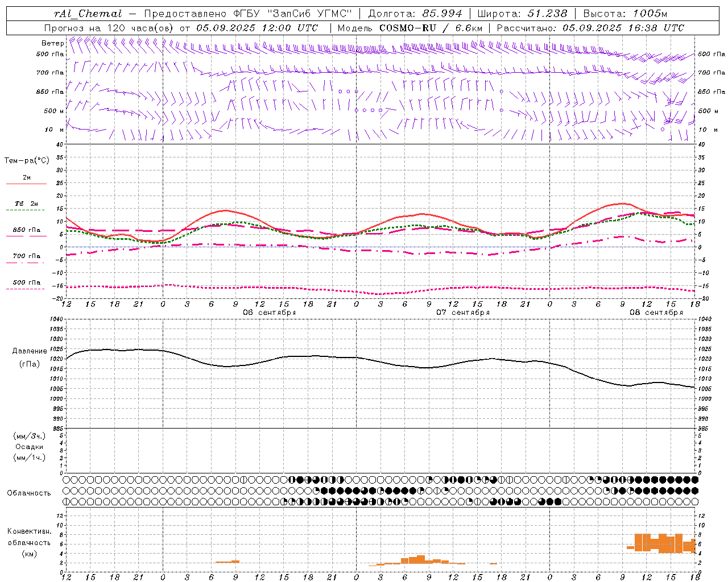Click the station name rAl_Chemal
This screenshot has height=582, width=728.
(x=88, y=14)
